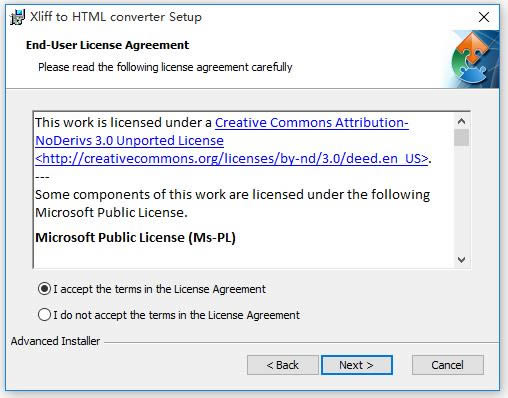Click the puzzle-piece logo graphic in the header
This screenshot has height=398, width=508.
[472, 59]
